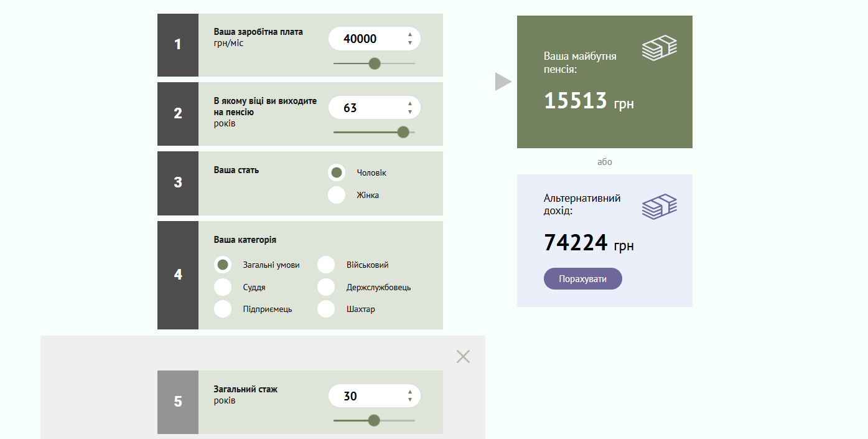This screenshot has width=868, height=439.
Task: Close the additional parameters panel with X
Action: (463, 356)
